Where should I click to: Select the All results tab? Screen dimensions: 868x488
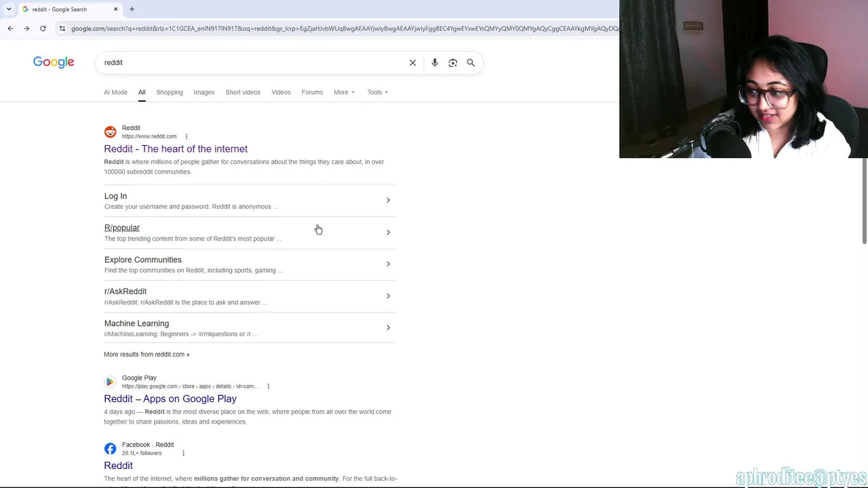(x=142, y=92)
